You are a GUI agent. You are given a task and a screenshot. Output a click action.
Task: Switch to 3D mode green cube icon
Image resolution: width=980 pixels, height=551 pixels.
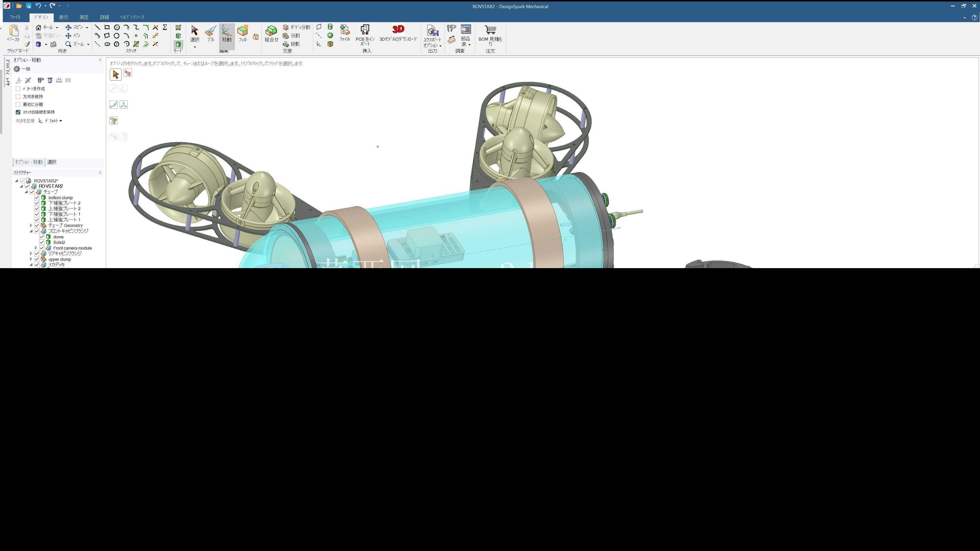tap(178, 44)
